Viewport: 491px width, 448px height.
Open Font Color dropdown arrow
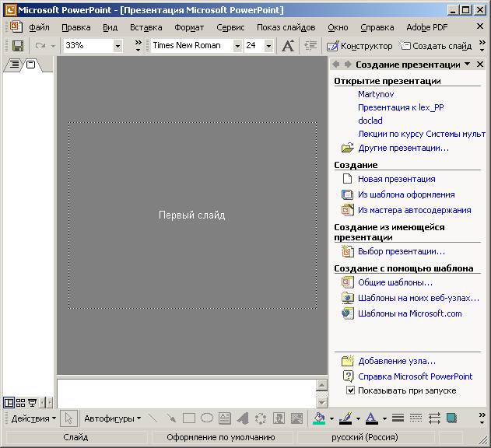(x=384, y=418)
